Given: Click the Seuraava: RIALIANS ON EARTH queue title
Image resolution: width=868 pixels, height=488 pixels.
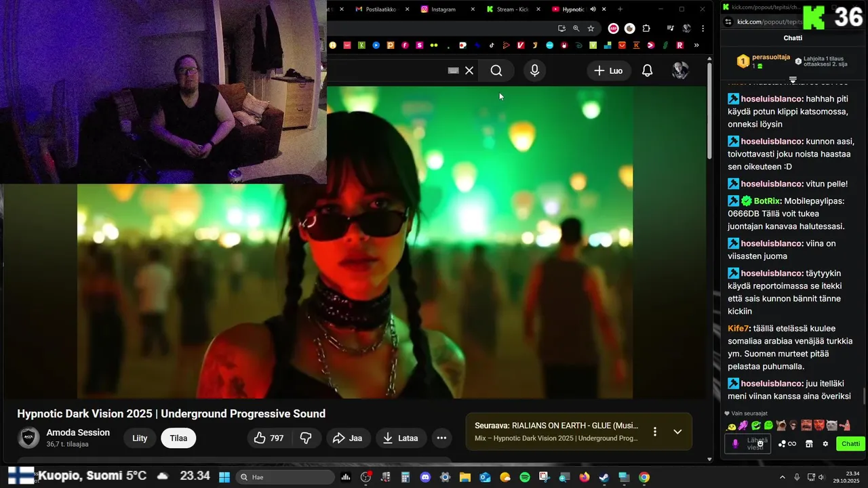Looking at the screenshot, I should (x=556, y=426).
